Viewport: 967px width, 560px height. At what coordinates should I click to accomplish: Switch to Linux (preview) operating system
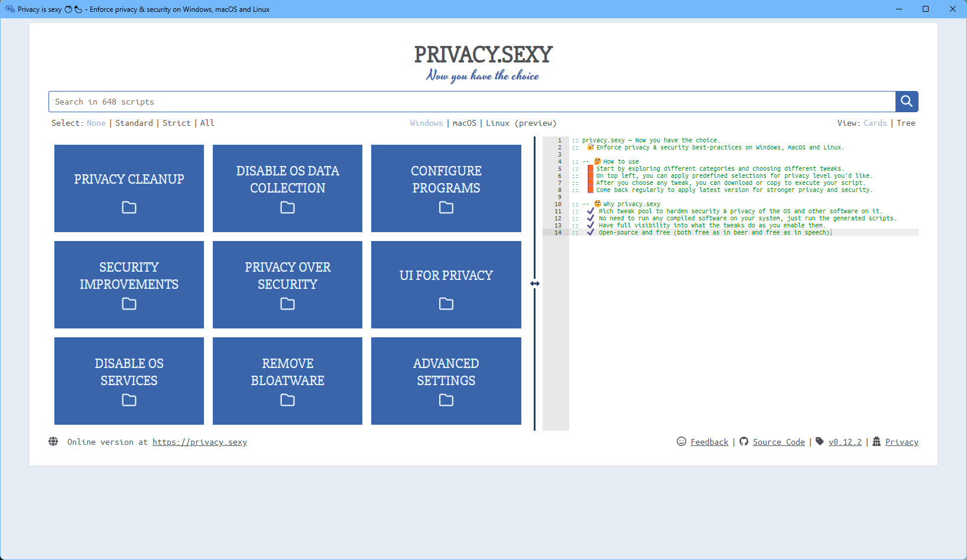click(x=521, y=123)
